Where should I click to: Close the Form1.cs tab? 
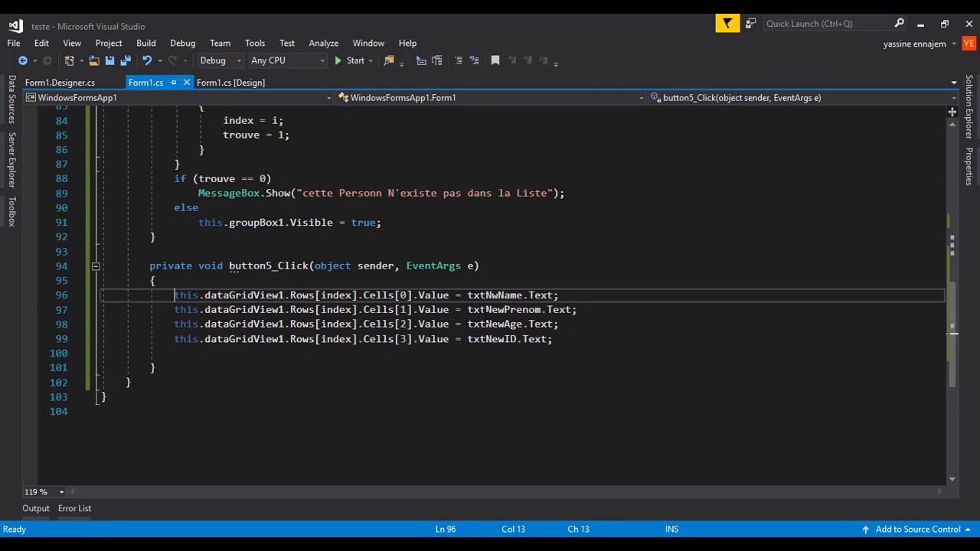[186, 83]
